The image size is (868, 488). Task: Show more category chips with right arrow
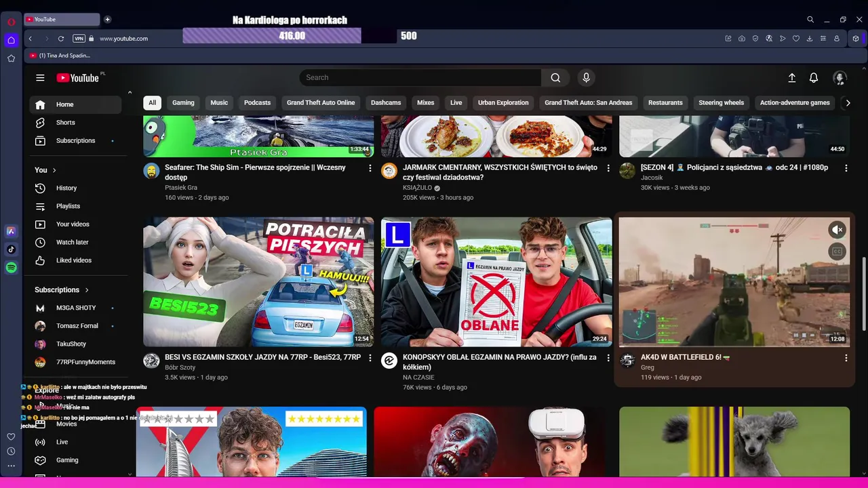[848, 103]
